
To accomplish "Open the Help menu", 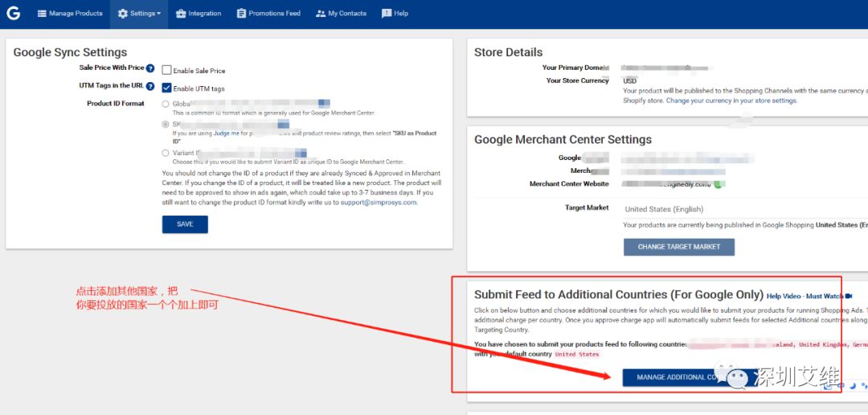I will tap(395, 14).
